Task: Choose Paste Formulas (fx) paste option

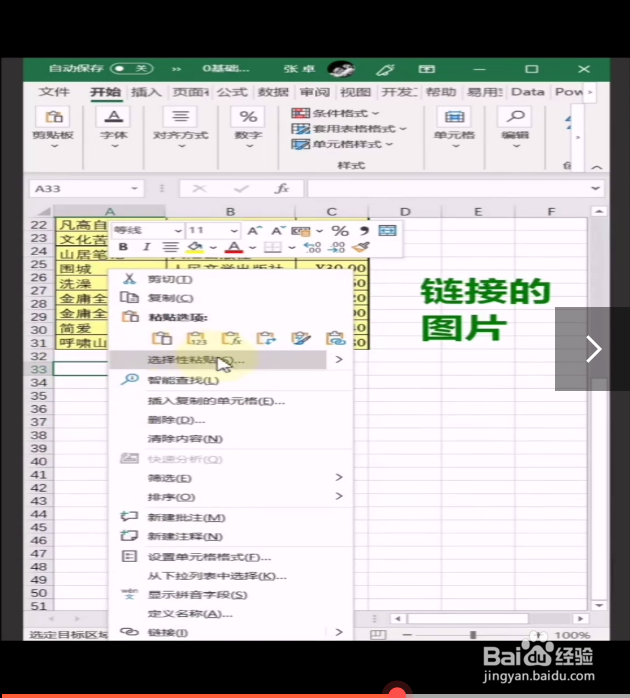Action: 232,338
